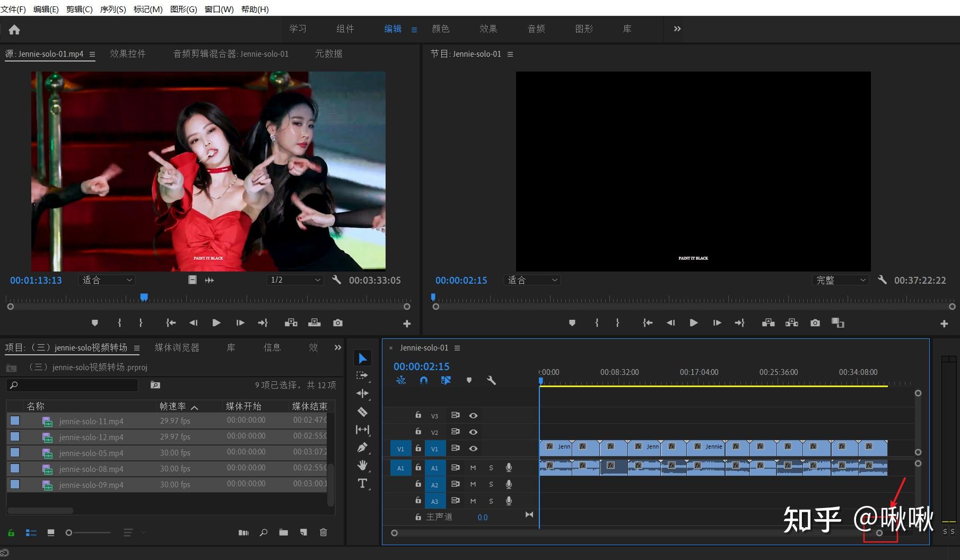Open the 窗口(W) menu
This screenshot has height=560, width=960.
pyautogui.click(x=219, y=9)
